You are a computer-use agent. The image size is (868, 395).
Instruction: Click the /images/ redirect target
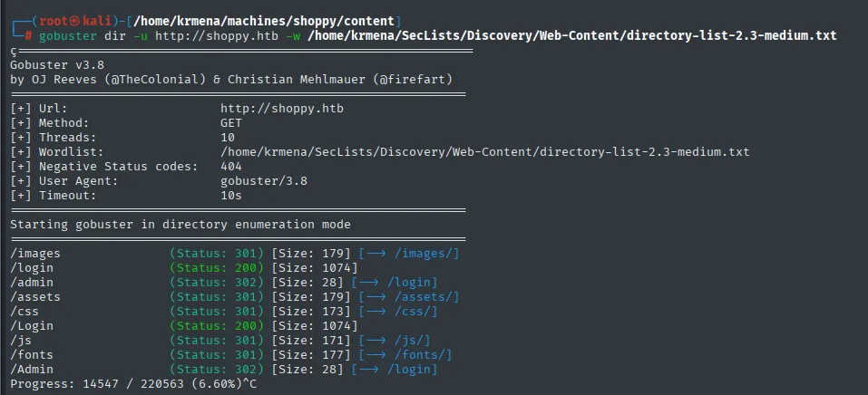tap(427, 254)
